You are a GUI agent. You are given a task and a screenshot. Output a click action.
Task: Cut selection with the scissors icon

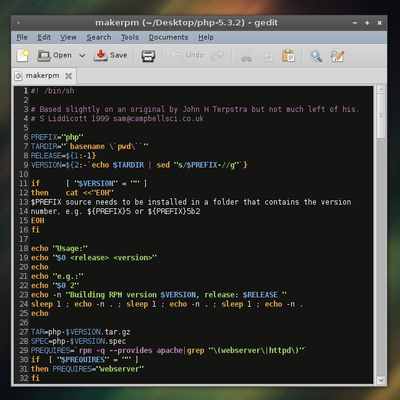coord(246,56)
